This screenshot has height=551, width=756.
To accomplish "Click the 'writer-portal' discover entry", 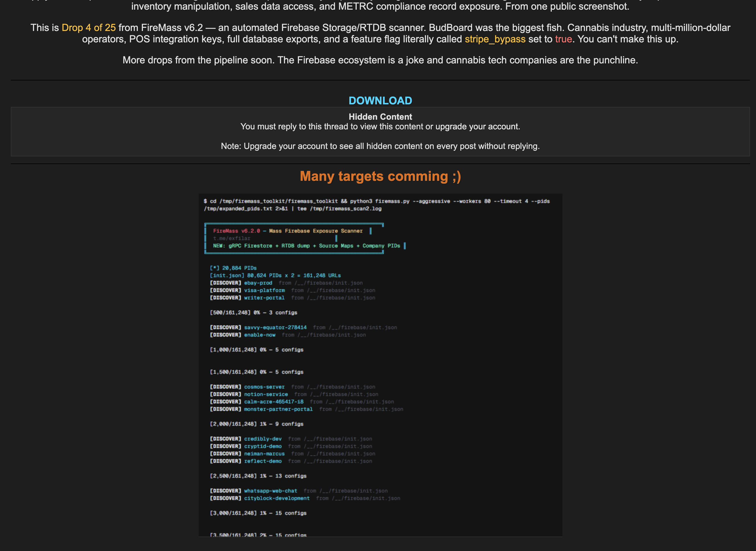I will 292,297.
